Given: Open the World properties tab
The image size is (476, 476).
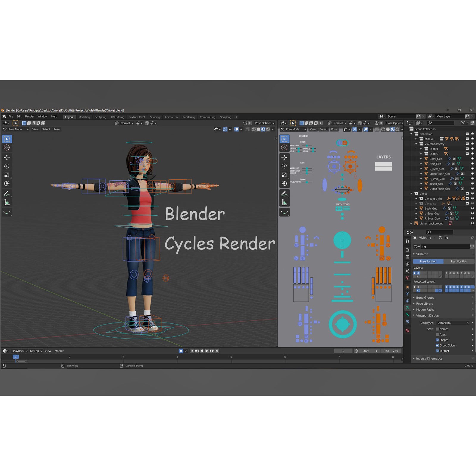Looking at the screenshot, I should (408, 278).
